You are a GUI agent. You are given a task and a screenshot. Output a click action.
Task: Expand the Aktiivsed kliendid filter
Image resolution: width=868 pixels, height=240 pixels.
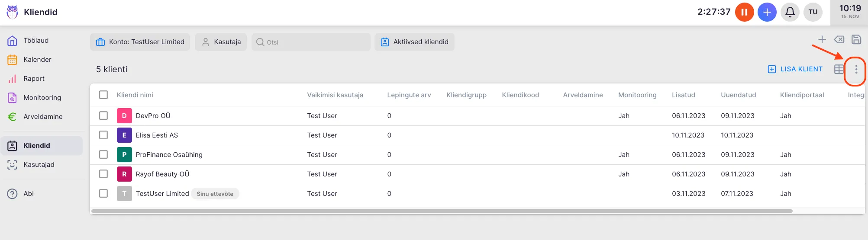(414, 42)
